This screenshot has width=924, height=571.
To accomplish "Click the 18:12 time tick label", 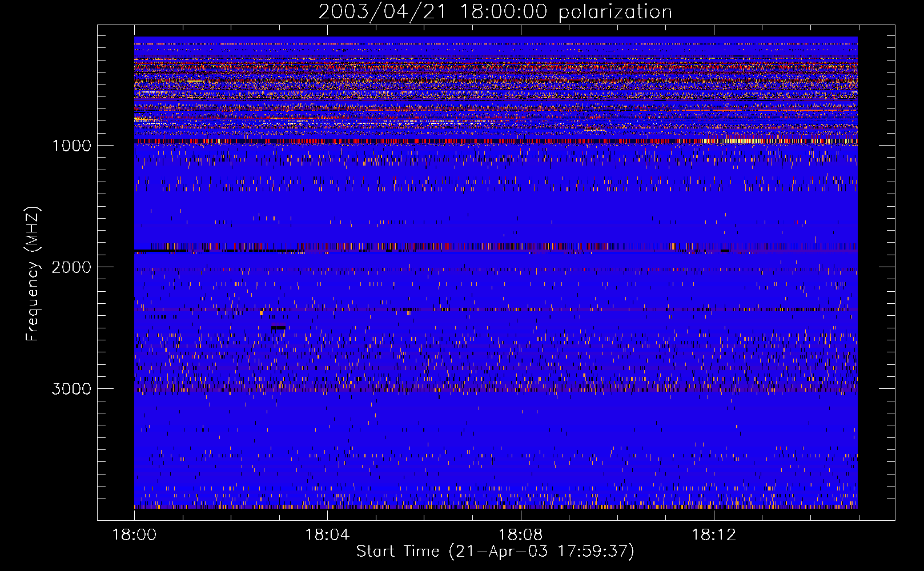I will click(x=713, y=535).
